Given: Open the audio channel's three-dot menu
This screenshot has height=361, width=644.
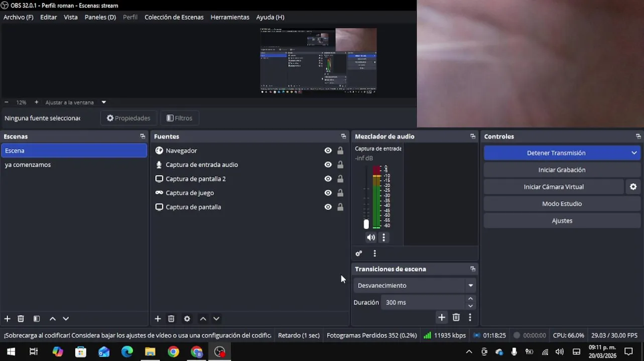Looking at the screenshot, I should [383, 237].
